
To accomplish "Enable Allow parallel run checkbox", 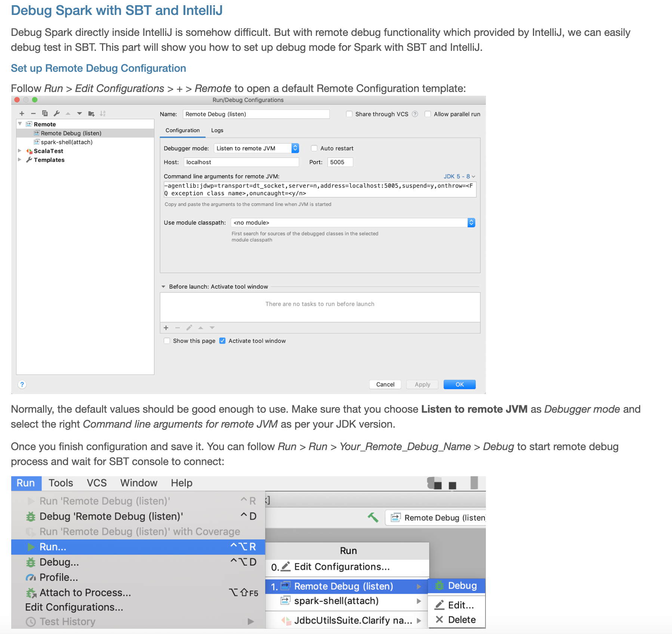I will coord(428,114).
